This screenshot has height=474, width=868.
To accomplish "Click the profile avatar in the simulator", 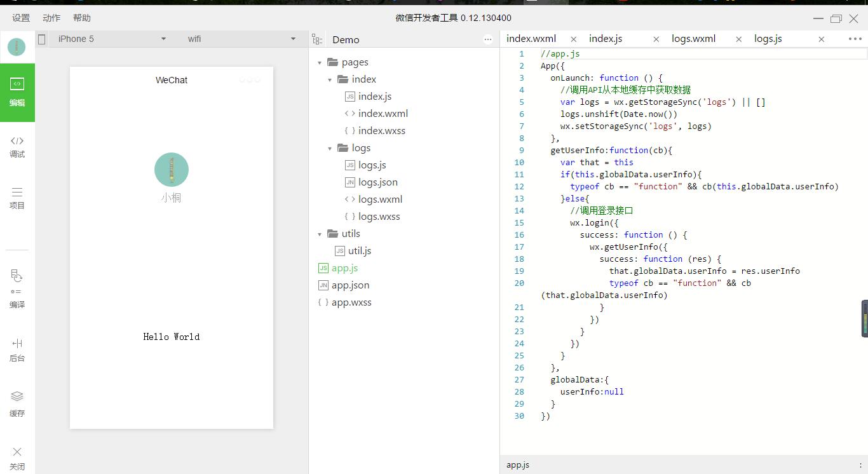I will coord(172,170).
